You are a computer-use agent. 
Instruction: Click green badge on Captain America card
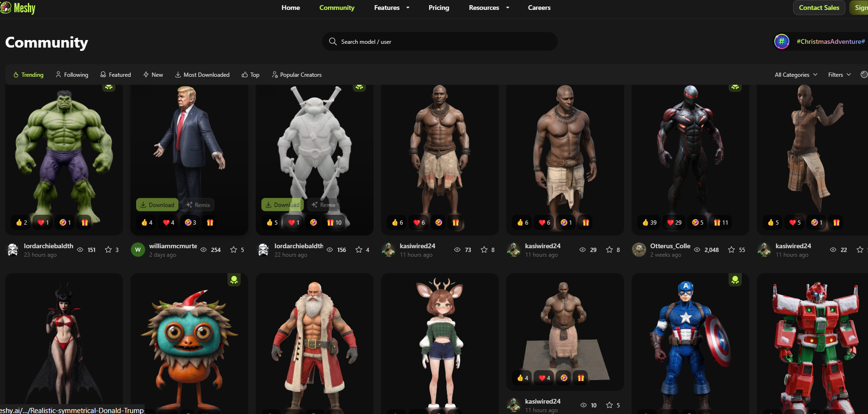coord(735,280)
